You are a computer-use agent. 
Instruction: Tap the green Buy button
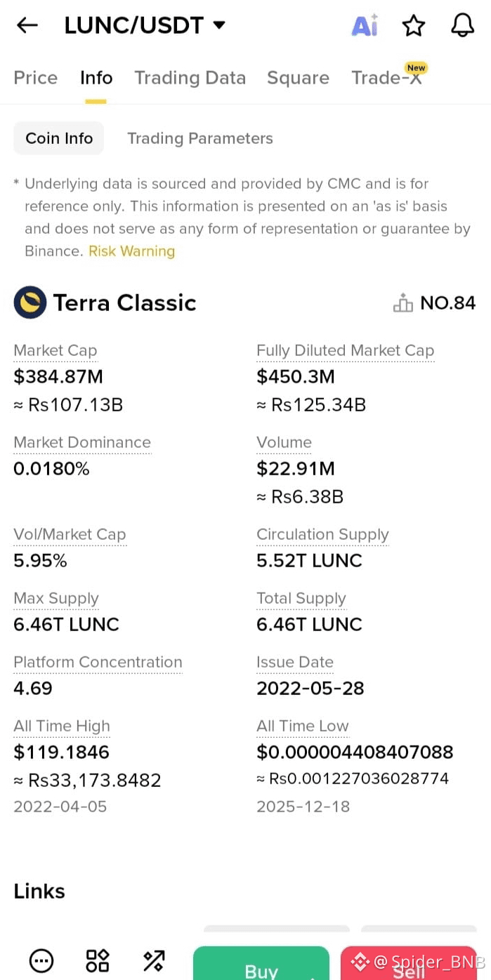coord(261,963)
